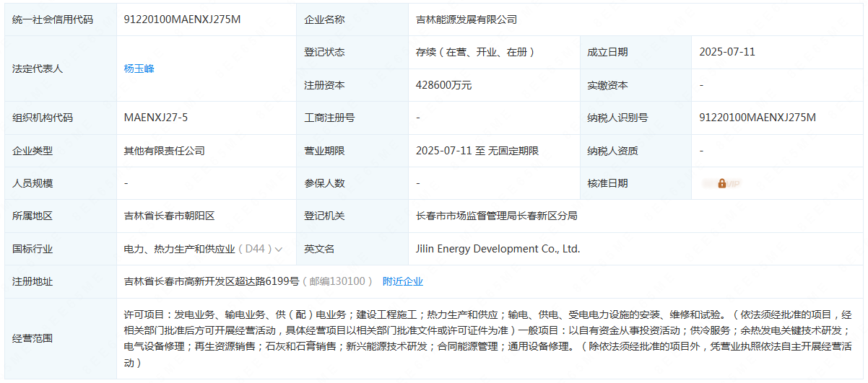Screen dimensions: 868x383
Task: Open legal representative 杨玉峰 link
Action: coord(139,69)
